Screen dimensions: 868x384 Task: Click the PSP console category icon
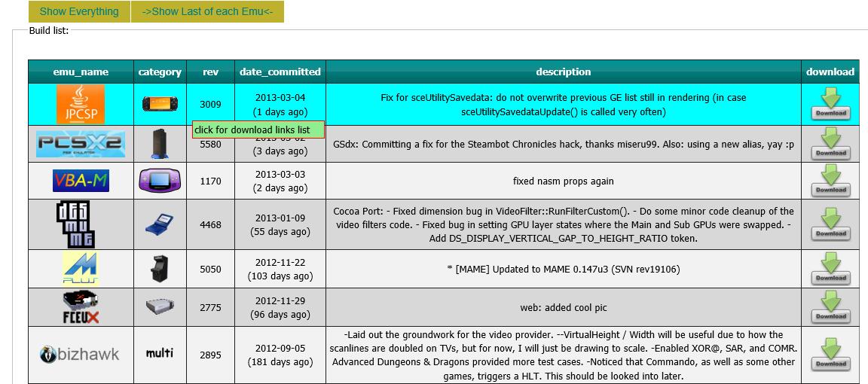160,104
